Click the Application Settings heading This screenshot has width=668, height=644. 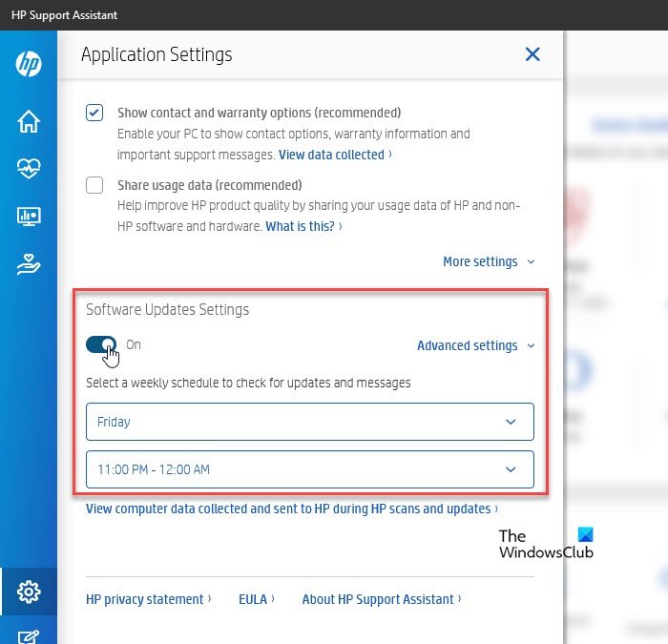click(x=157, y=54)
